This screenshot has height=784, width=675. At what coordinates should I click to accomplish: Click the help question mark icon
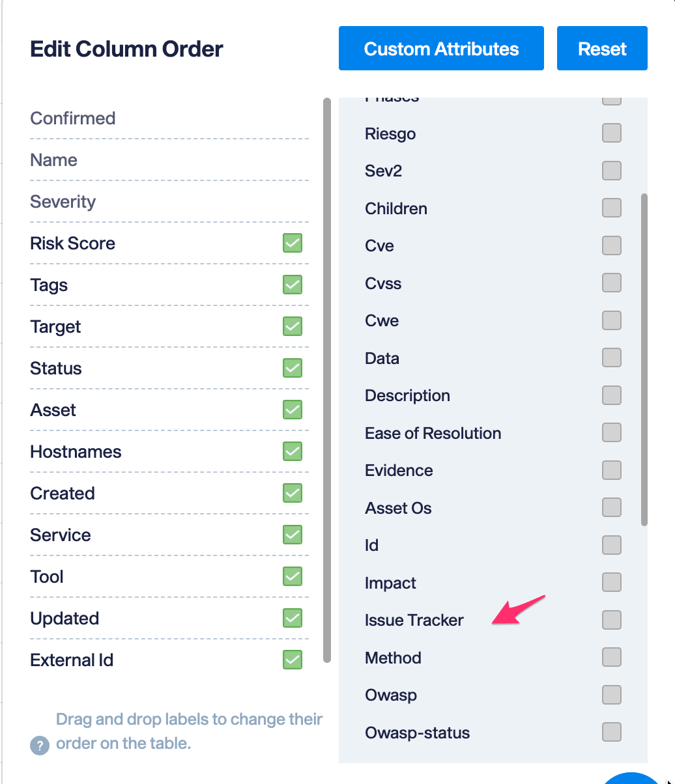[x=40, y=746]
